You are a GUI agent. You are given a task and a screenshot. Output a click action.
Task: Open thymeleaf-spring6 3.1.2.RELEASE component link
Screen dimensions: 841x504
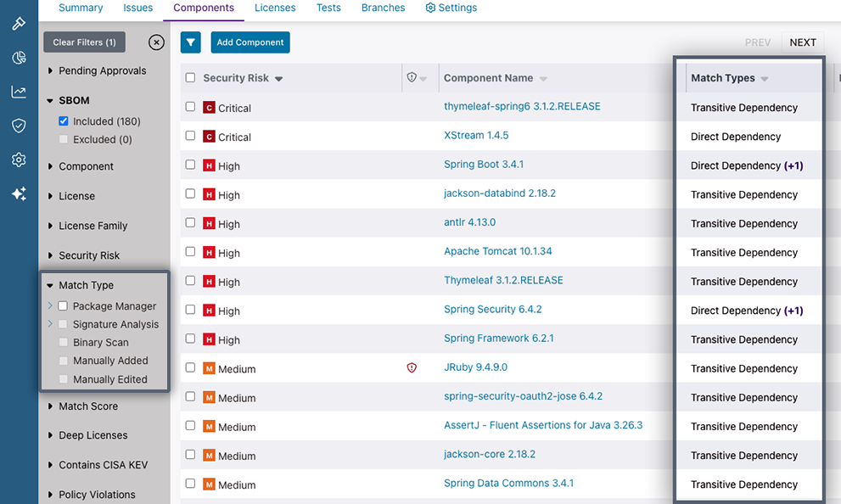522,106
